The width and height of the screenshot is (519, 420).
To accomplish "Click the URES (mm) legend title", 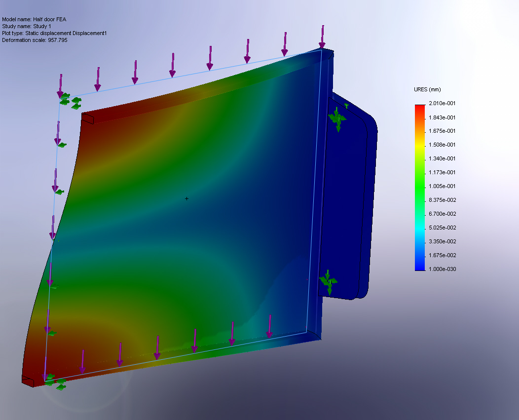I will (x=427, y=89).
